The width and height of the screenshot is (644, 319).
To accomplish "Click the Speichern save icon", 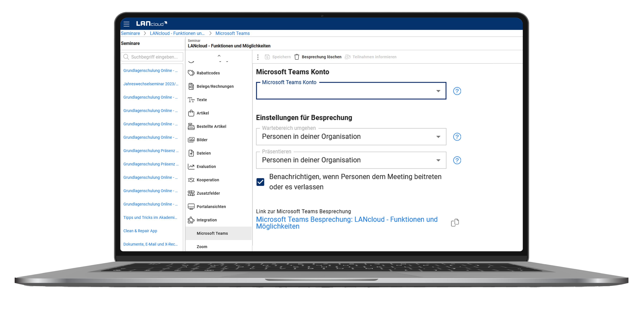I will coord(267,57).
